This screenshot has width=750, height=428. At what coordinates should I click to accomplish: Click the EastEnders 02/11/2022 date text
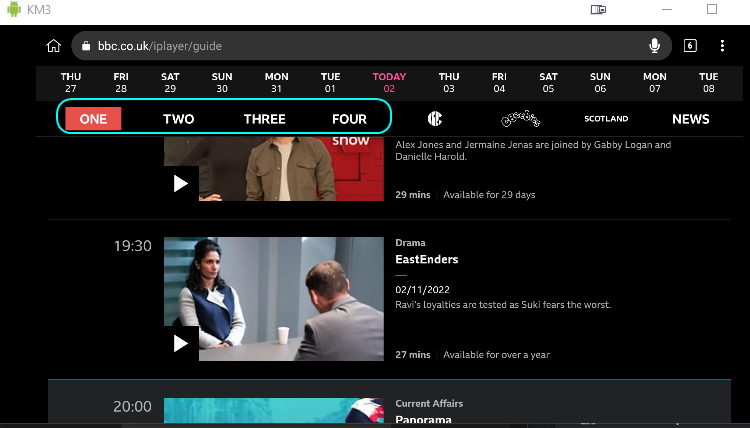click(x=422, y=289)
